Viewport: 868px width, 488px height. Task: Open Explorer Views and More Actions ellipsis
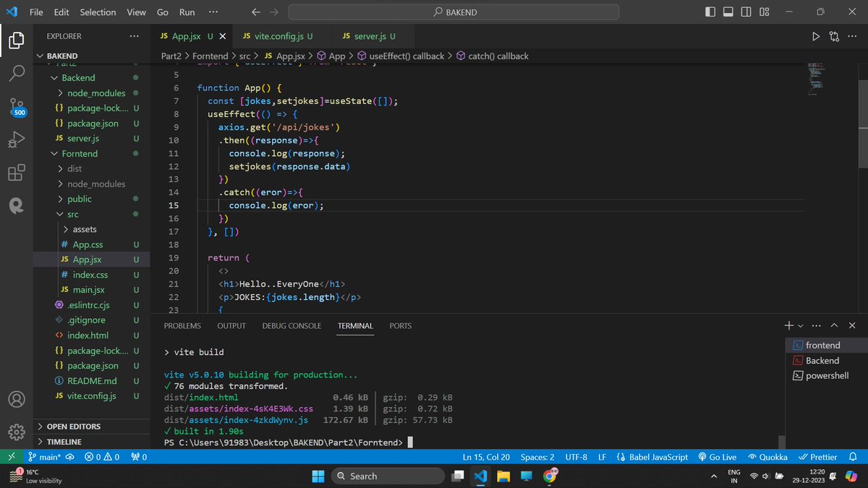pyautogui.click(x=134, y=36)
